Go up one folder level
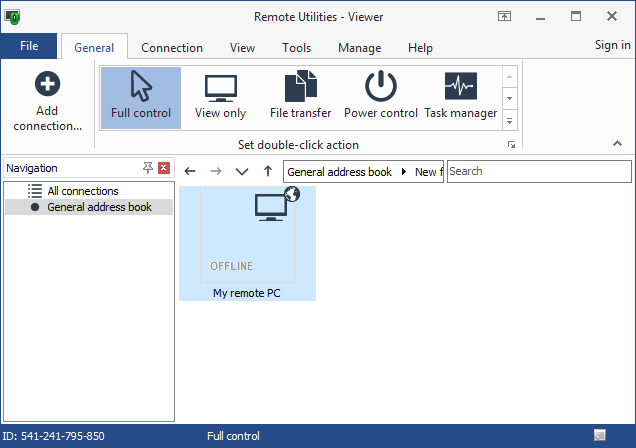Viewport: 636px width, 448px height. [267, 172]
